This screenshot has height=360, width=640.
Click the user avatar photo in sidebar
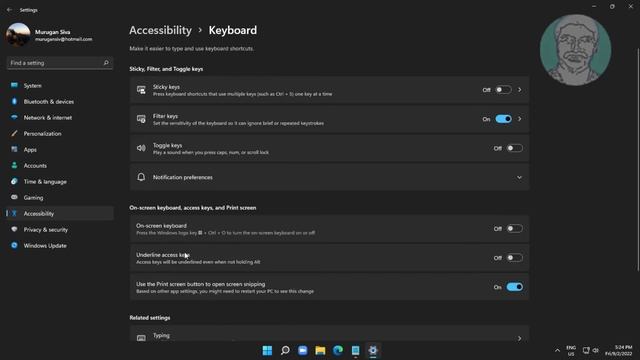point(18,35)
